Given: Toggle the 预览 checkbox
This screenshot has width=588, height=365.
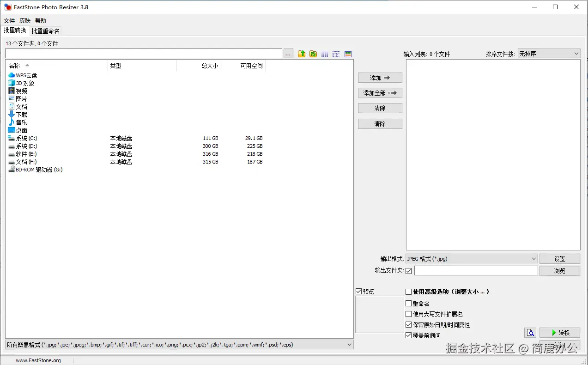Looking at the screenshot, I should click(359, 292).
